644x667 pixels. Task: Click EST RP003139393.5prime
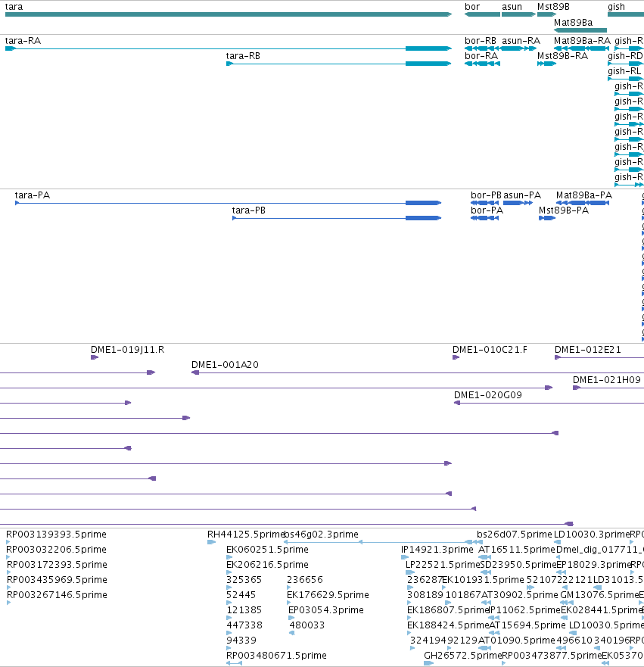point(8,542)
